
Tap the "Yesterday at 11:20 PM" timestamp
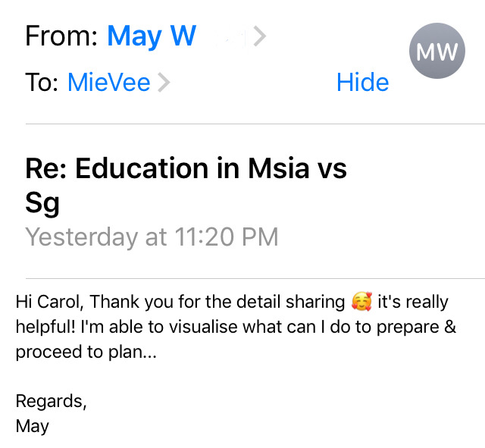[152, 237]
